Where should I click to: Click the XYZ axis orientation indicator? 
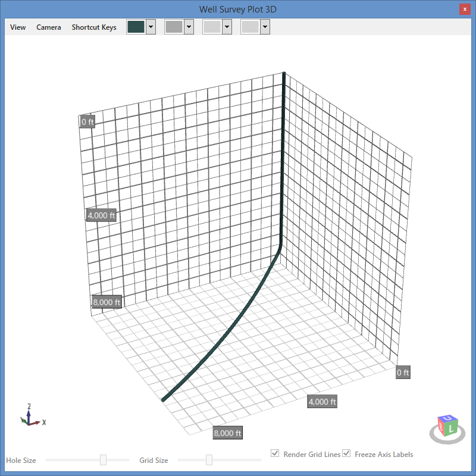pos(33,415)
